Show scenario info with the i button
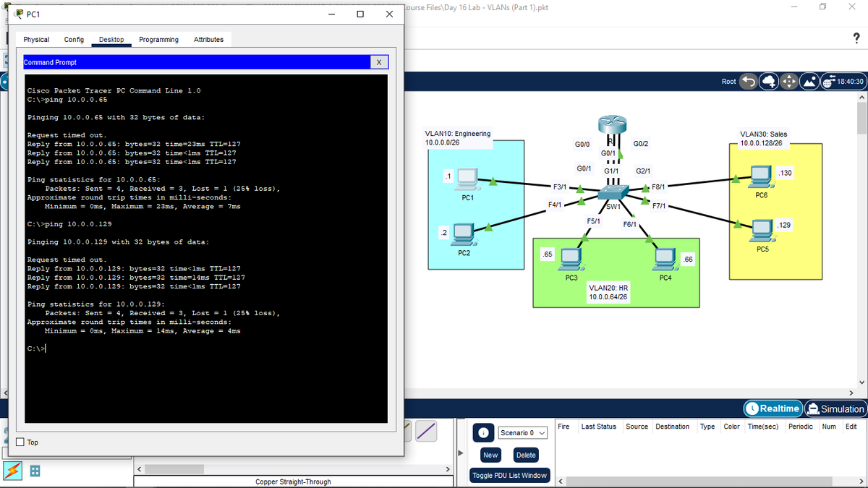868x488 pixels. tap(483, 432)
